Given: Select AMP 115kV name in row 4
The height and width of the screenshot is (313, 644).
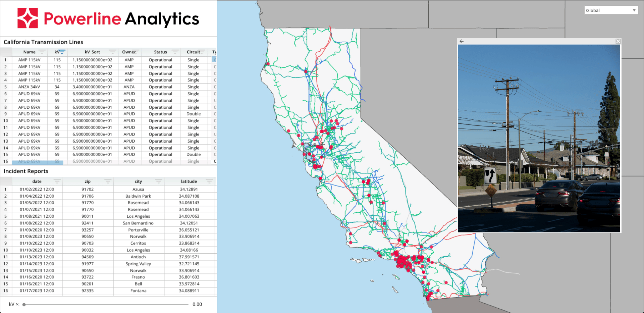Looking at the screenshot, I should pyautogui.click(x=29, y=80).
